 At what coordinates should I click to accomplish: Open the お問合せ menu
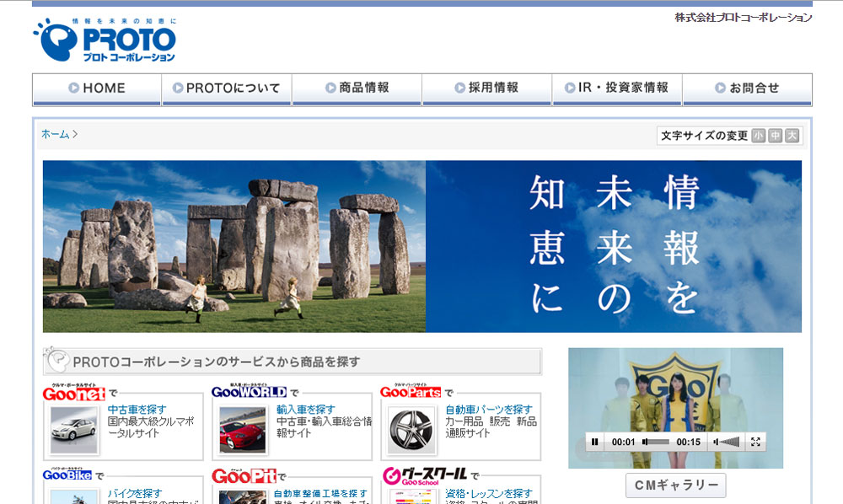[x=747, y=89]
